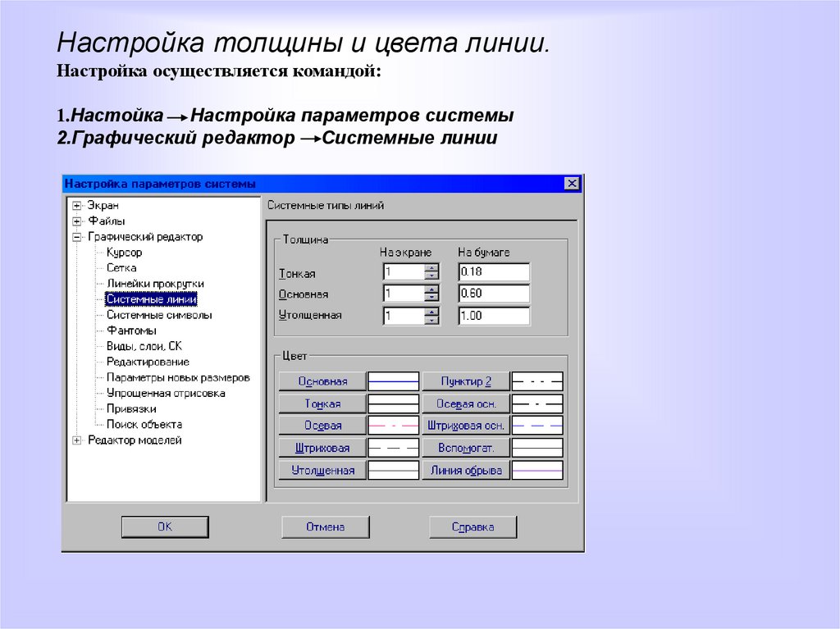Click the Осевая color button
This screenshot has width=840, height=629.
(322, 426)
